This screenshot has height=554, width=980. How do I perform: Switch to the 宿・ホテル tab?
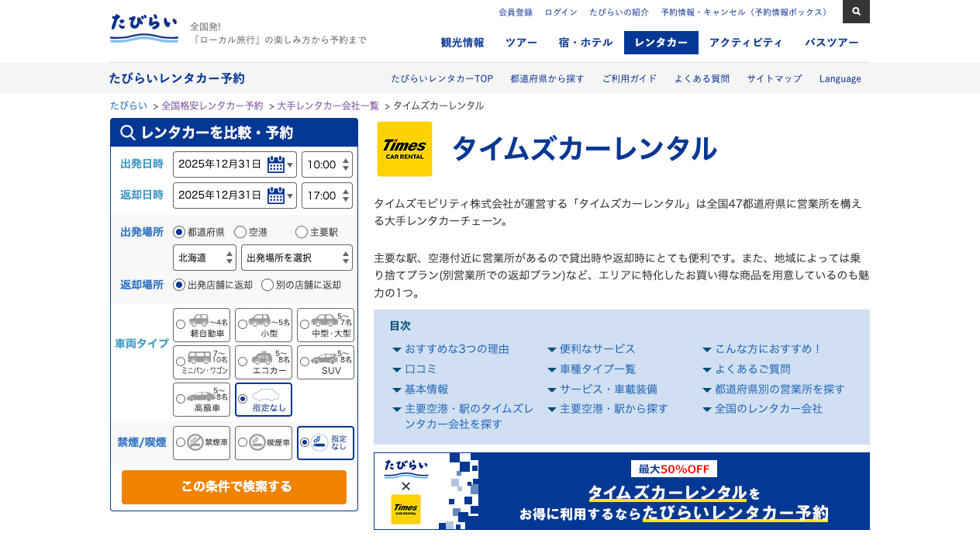[585, 43]
